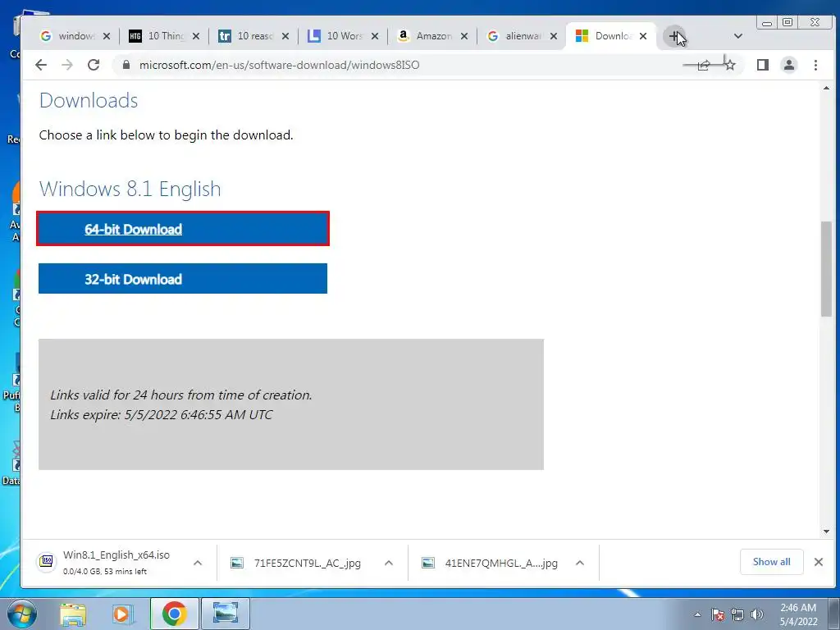Click 'Links valid for 24 hours' text
Viewport: 840px width, 630px height.
181,395
